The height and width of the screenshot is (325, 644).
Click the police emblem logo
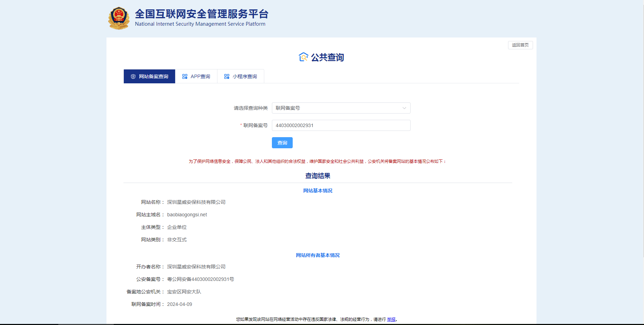click(x=119, y=18)
